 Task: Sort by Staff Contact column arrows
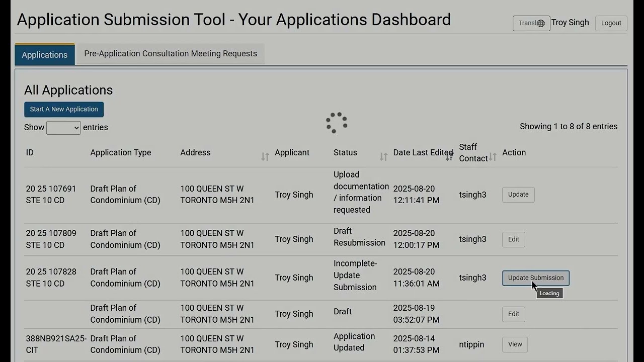493,157
